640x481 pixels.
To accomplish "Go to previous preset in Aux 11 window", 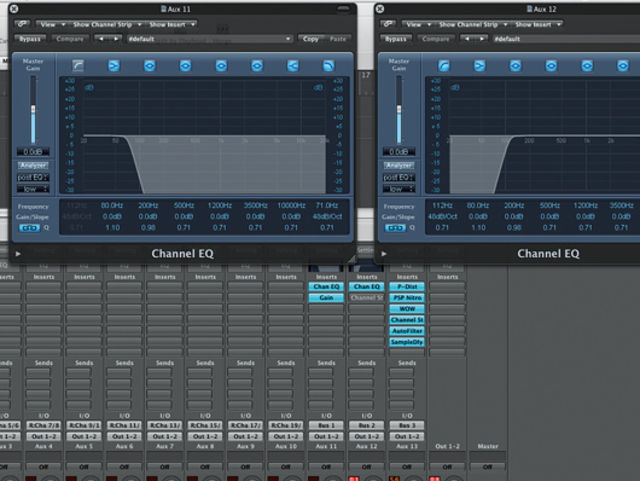I will [101, 39].
